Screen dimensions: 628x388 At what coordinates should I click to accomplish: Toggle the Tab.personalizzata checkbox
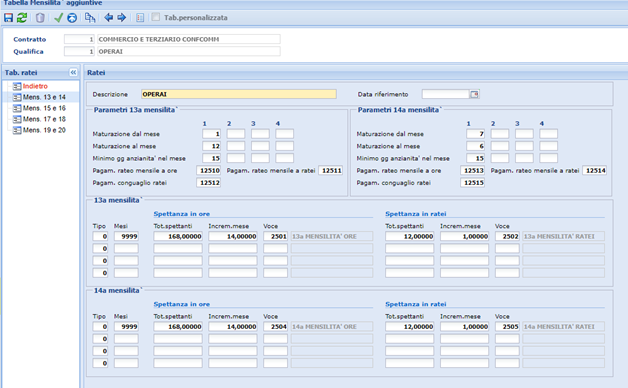pyautogui.click(x=156, y=17)
